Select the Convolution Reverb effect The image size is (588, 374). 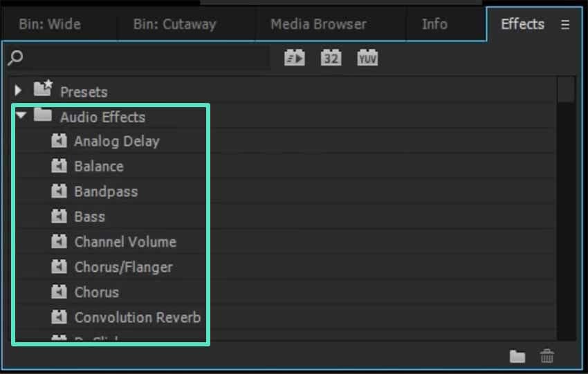pos(137,317)
